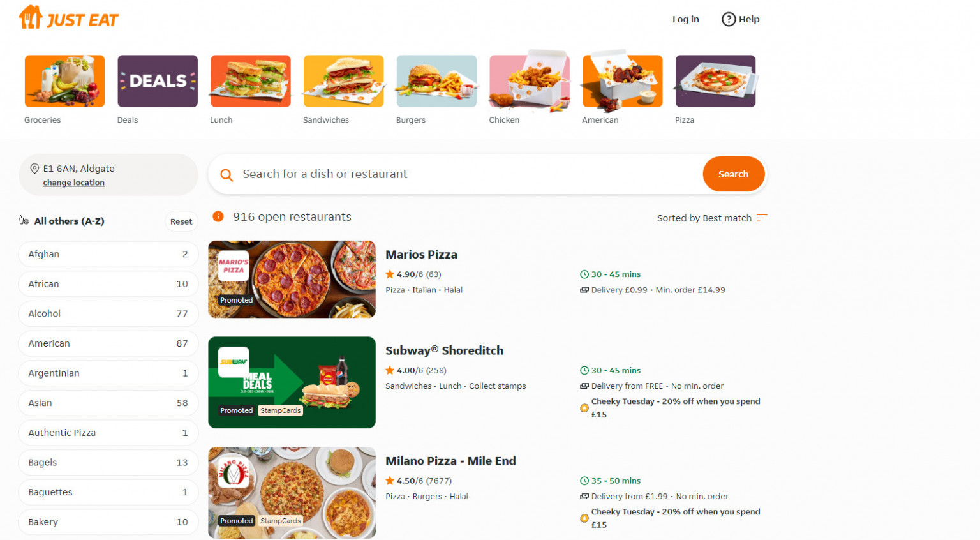Select the Groceries category tile
The height and width of the screenshot is (540, 980).
(x=64, y=81)
